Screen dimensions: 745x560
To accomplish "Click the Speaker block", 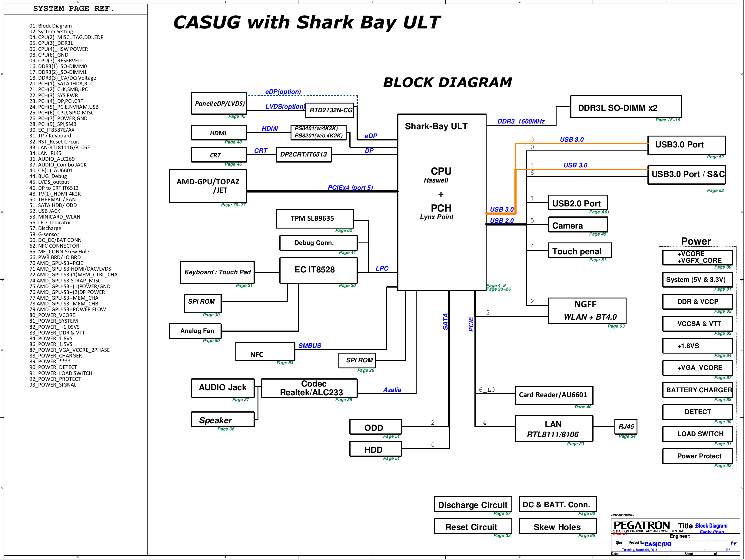I will point(223,420).
